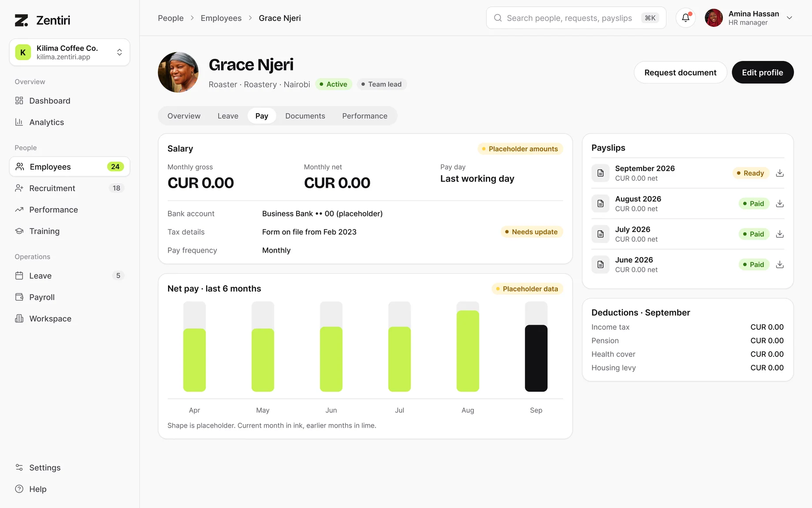This screenshot has width=812, height=508.
Task: Download the July 2026 payslip
Action: pos(780,234)
